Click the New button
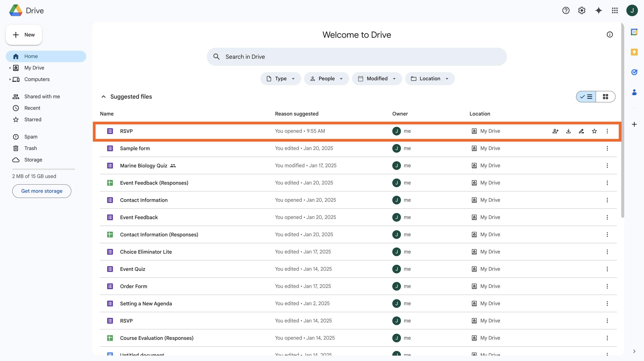644x361 pixels. point(24,35)
